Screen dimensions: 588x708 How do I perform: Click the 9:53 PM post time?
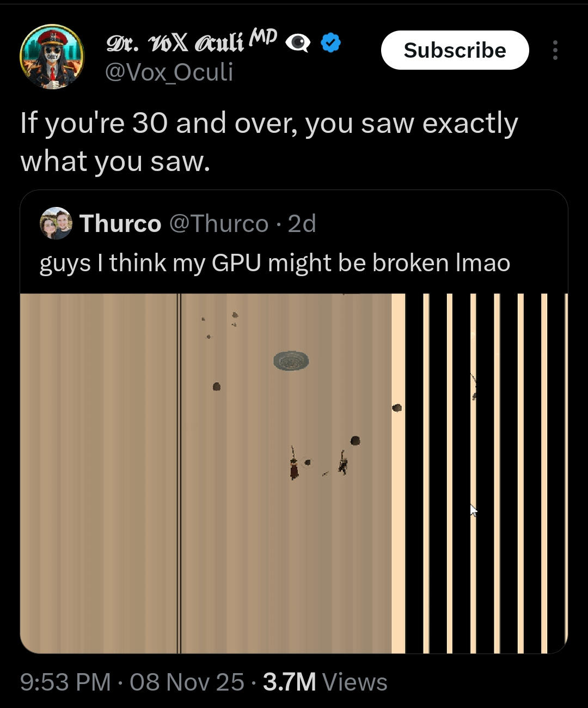click(x=65, y=682)
